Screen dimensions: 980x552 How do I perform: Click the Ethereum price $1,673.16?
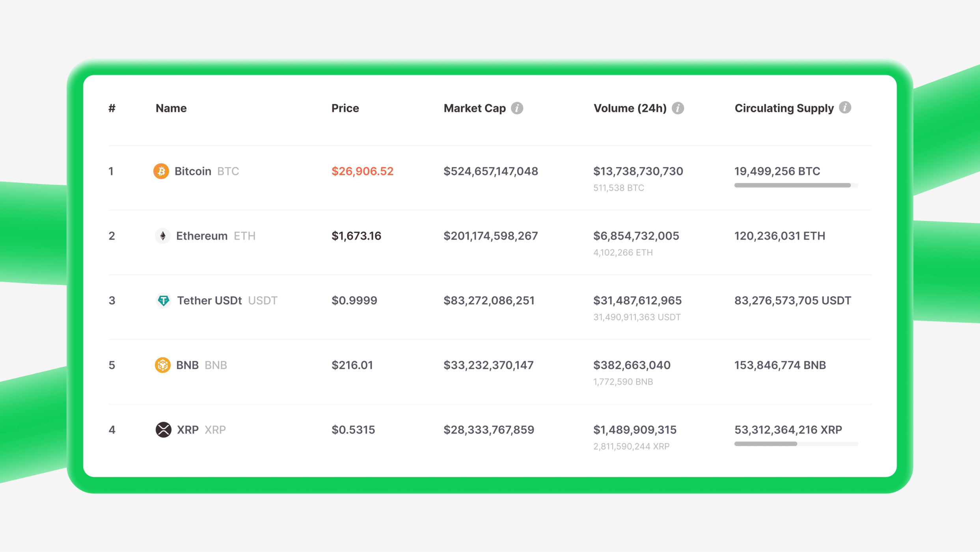tap(356, 236)
